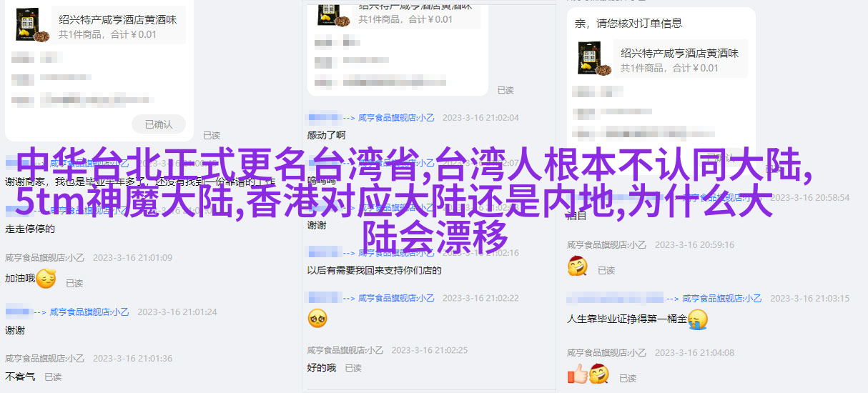Click the 已确认 button
The width and height of the screenshot is (868, 393).
159,124
